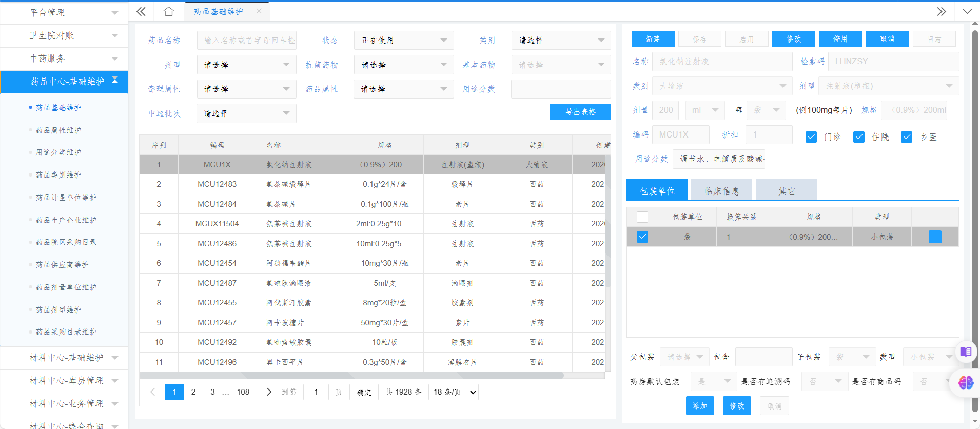The width and height of the screenshot is (980, 429).
Task: Open the 药品属性 dropdown
Action: pos(404,89)
